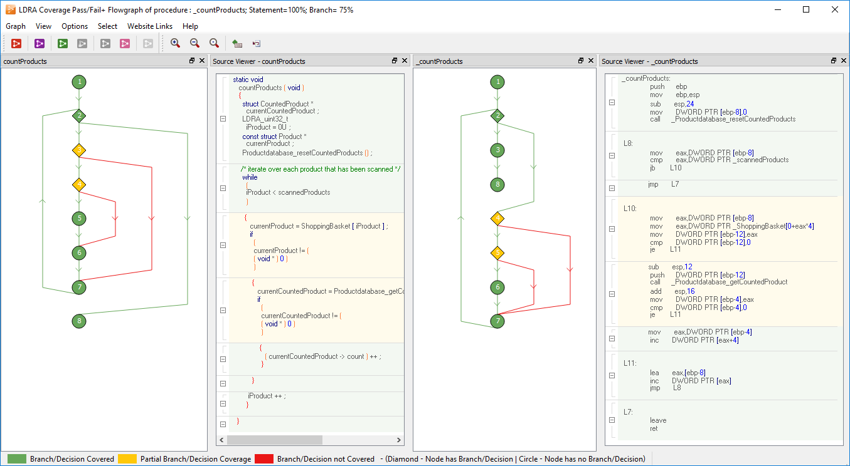Viewport: 850px width, 466px height.
Task: Open the Website Links menu
Action: point(150,26)
